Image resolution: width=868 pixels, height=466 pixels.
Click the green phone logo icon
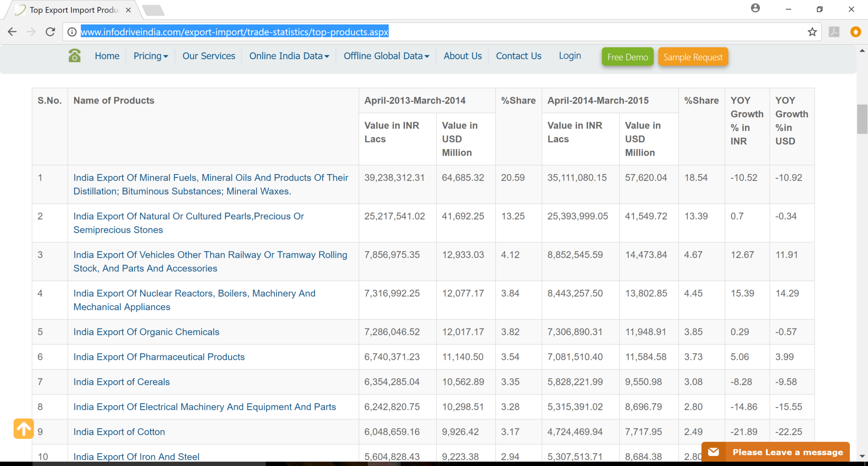pyautogui.click(x=75, y=56)
